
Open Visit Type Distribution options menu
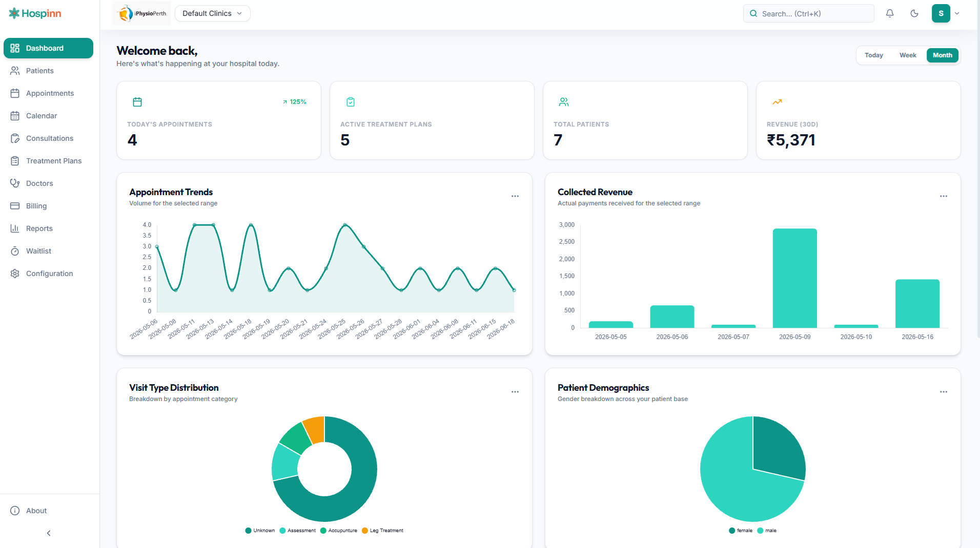[515, 392]
